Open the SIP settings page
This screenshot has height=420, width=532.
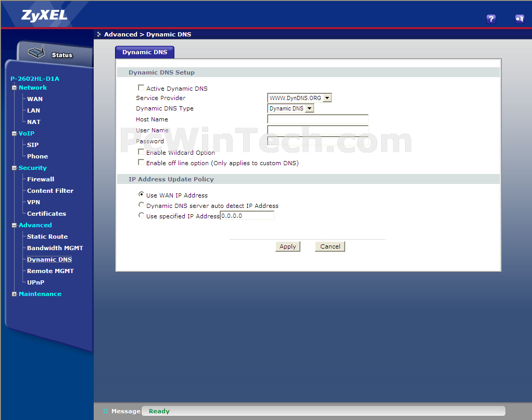point(33,145)
